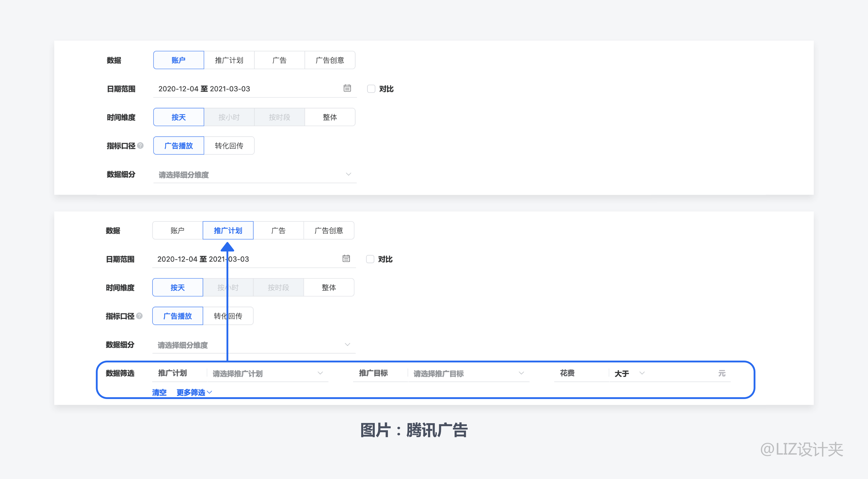Check the 对比 checkbox in the bottom panel
The height and width of the screenshot is (479, 868).
point(370,259)
